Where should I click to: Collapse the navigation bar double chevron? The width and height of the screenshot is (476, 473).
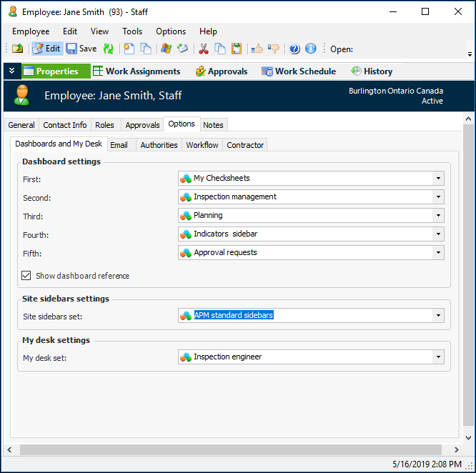point(11,71)
